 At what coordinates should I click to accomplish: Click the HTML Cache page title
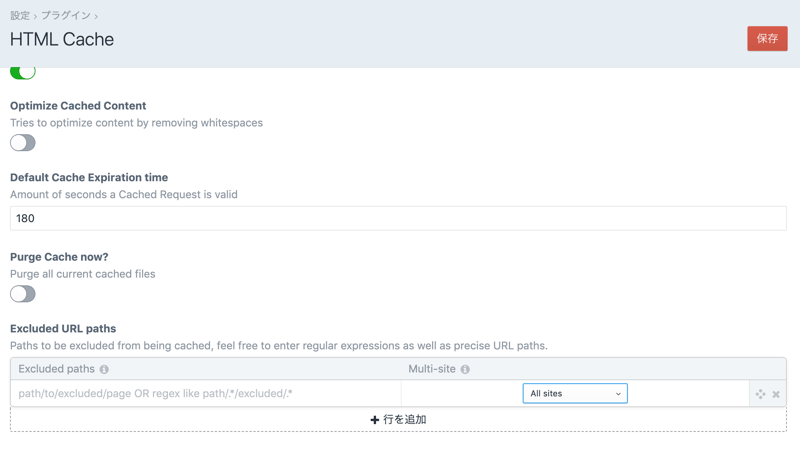62,40
